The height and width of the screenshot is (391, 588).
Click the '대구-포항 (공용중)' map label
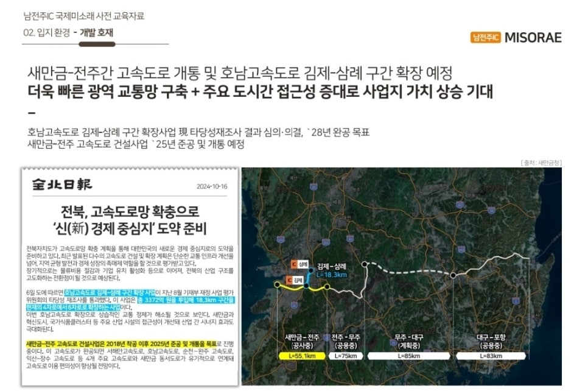click(x=491, y=342)
